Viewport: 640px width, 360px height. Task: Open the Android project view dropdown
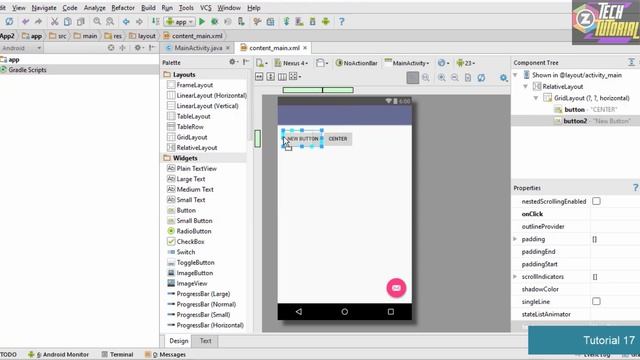pyautogui.click(x=21, y=48)
